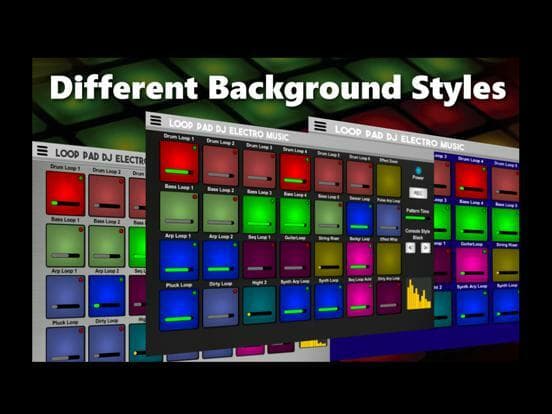
Task: Set volume slider on black console Arp Loop 1
Action: click(x=179, y=270)
